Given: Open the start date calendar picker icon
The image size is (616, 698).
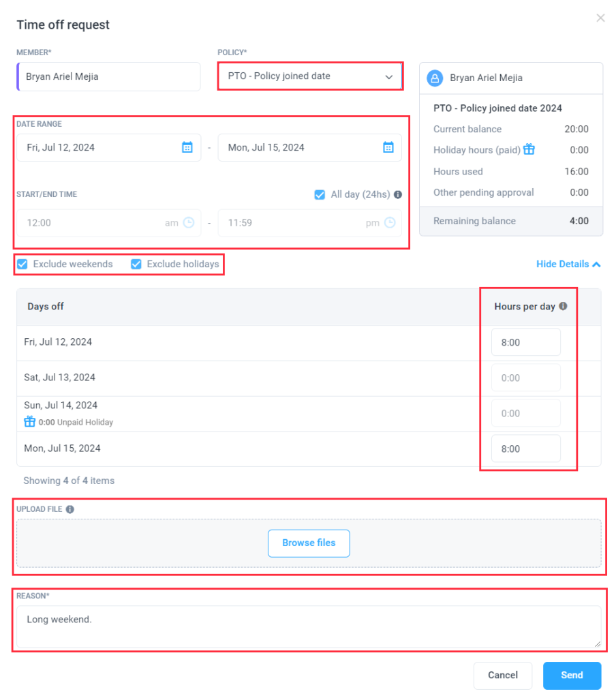Looking at the screenshot, I should tap(187, 147).
